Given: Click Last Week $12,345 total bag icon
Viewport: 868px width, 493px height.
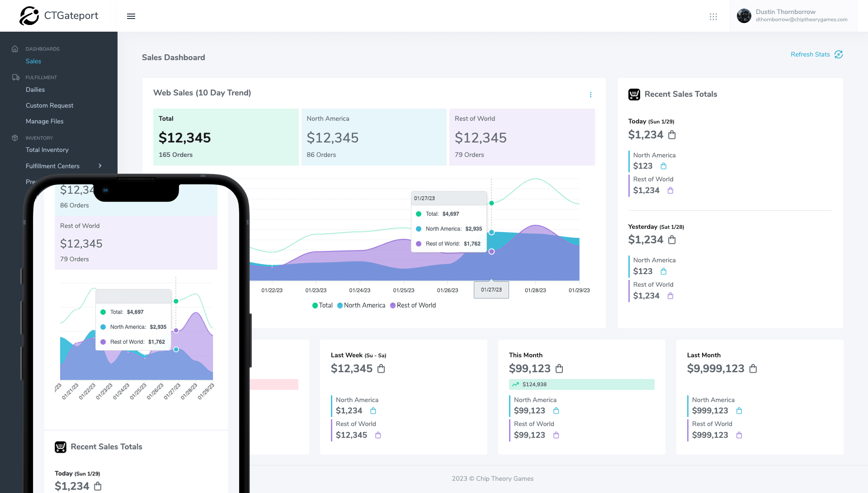Looking at the screenshot, I should tap(381, 369).
